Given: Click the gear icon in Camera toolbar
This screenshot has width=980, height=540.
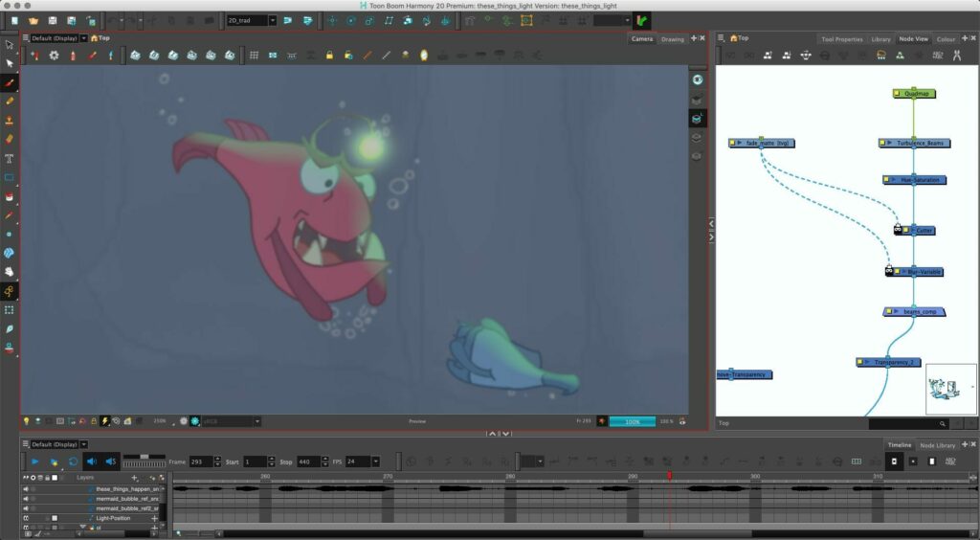Looking at the screenshot, I should tap(54, 56).
